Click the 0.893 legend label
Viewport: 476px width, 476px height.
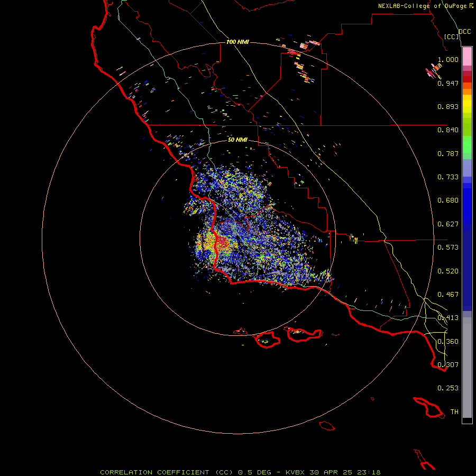click(448, 106)
